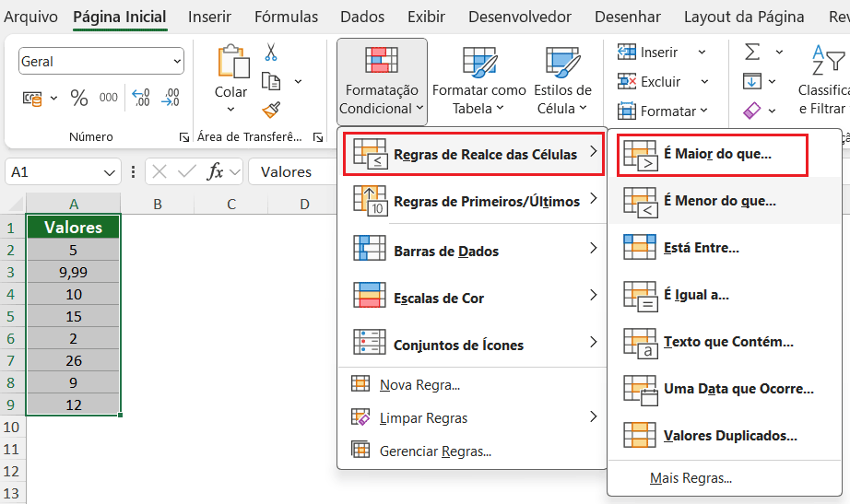Click the AutoSum sigma icon
The height and width of the screenshot is (504, 850).
[x=752, y=52]
